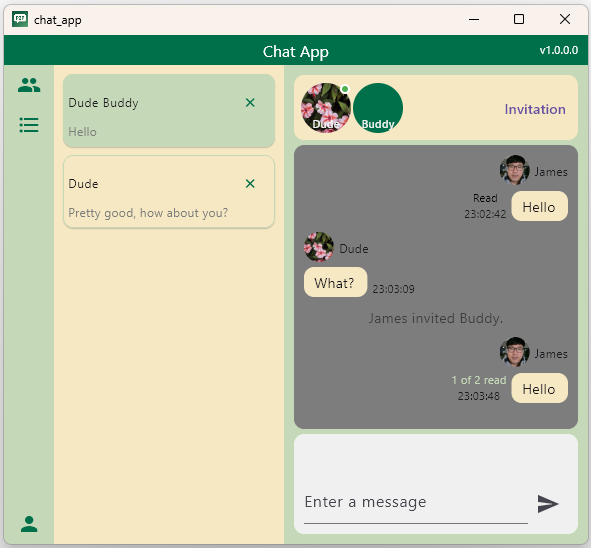This screenshot has height=548, width=591.
Task: Select the Dude chat card
Action: [x=169, y=192]
